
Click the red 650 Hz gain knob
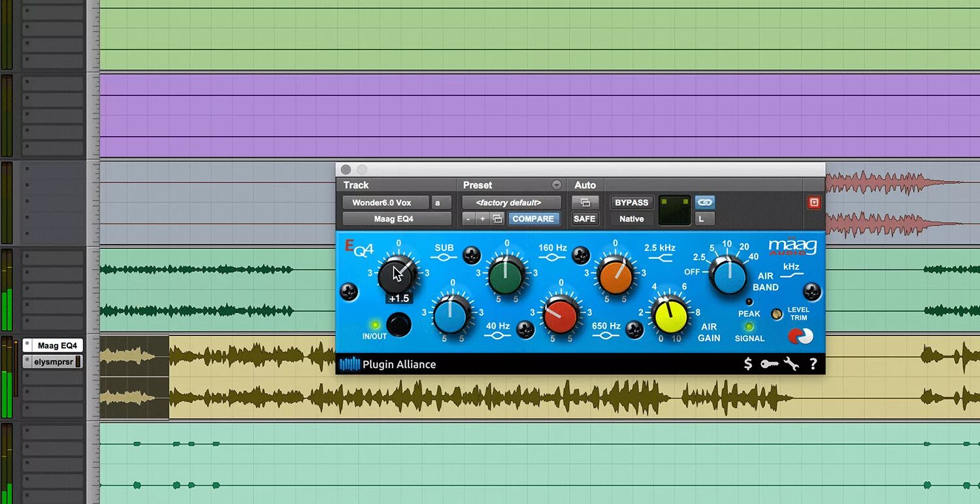coord(561,315)
